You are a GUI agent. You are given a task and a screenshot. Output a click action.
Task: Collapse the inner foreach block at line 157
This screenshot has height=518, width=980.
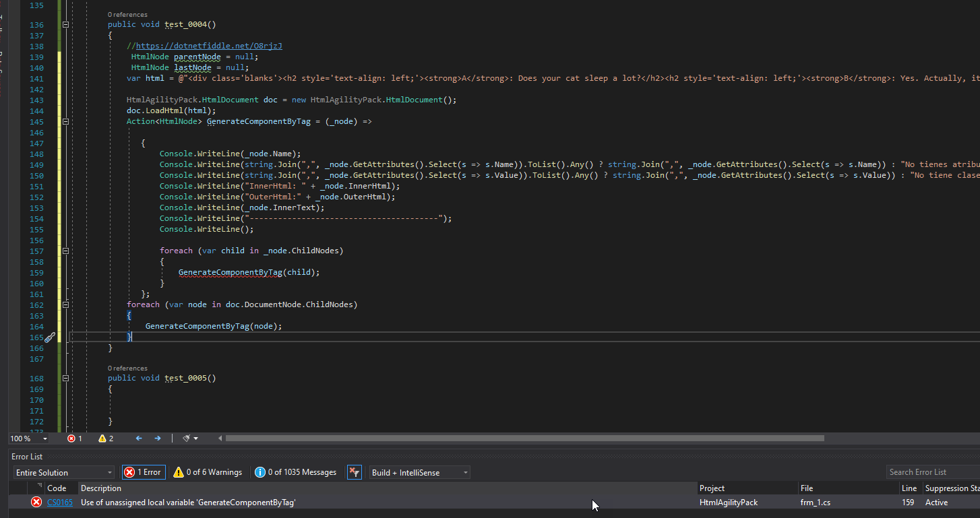(65, 251)
